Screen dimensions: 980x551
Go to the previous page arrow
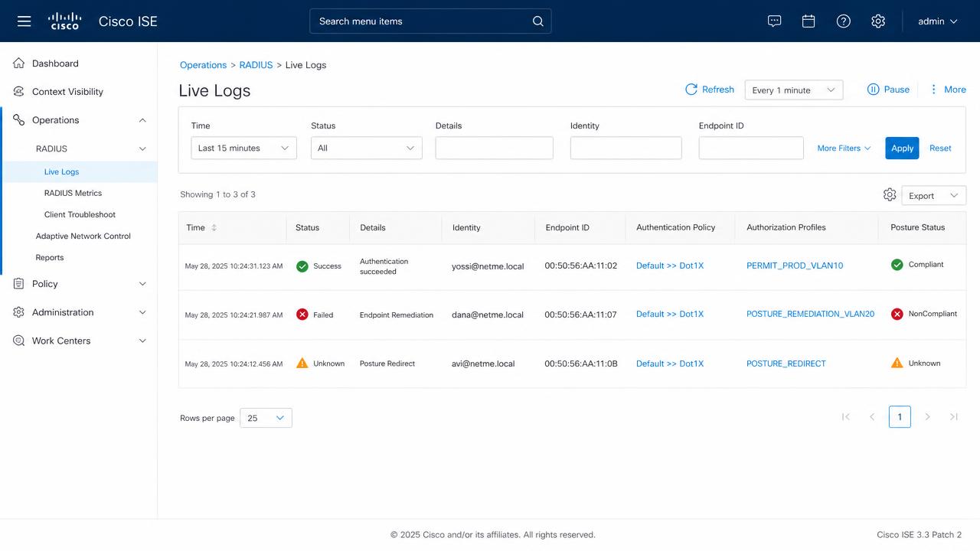click(x=872, y=417)
